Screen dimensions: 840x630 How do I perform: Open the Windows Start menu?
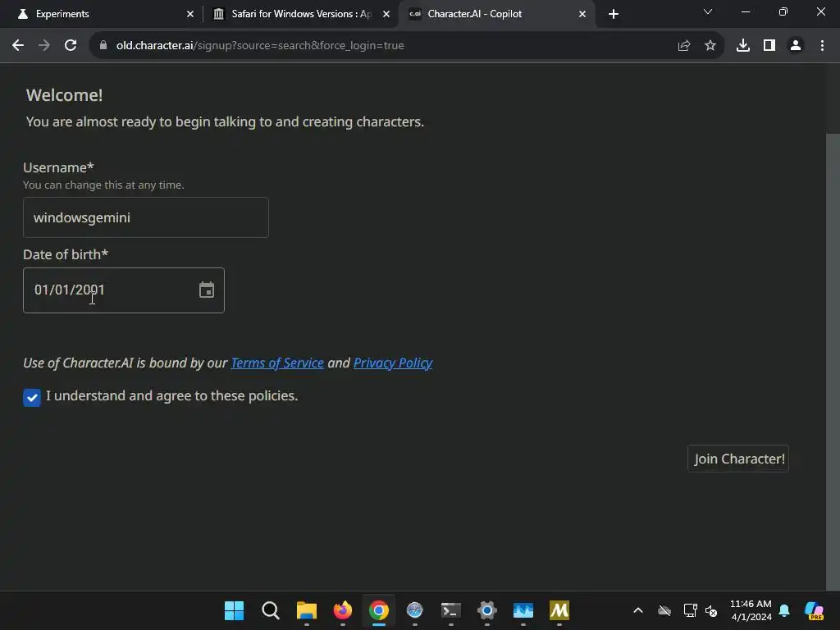click(234, 610)
